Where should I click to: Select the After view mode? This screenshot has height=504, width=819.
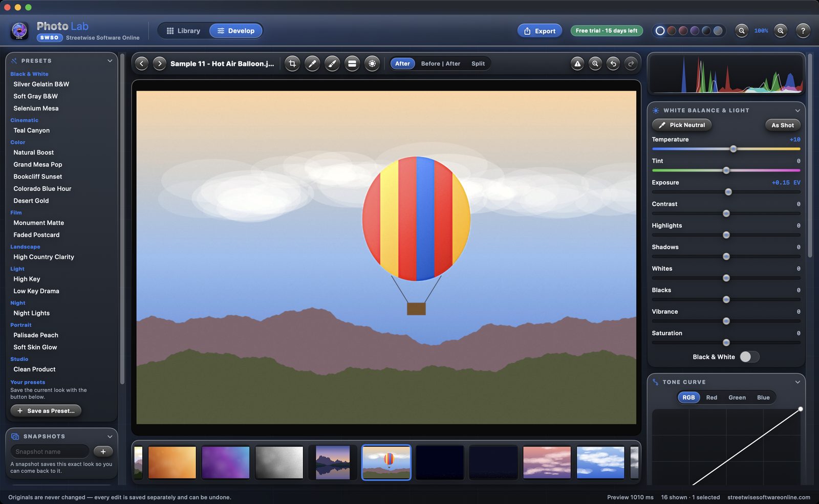pos(402,63)
